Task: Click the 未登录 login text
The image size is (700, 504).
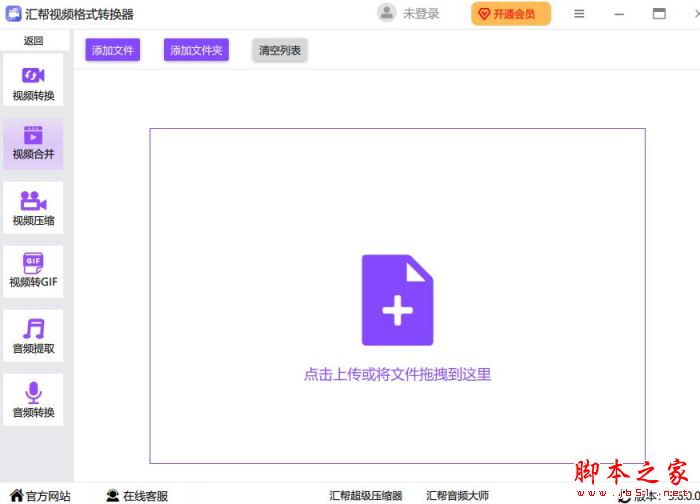Action: click(421, 14)
